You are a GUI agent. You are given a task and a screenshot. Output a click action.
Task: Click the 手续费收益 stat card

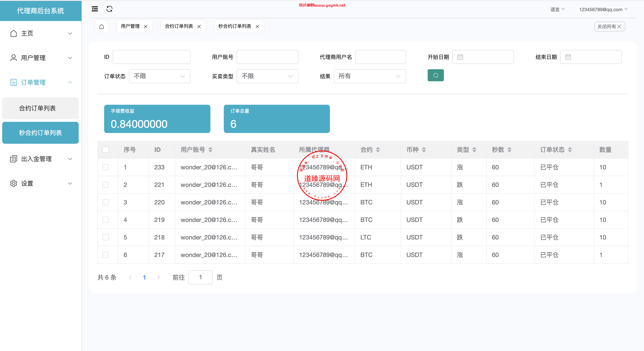pyautogui.click(x=157, y=119)
